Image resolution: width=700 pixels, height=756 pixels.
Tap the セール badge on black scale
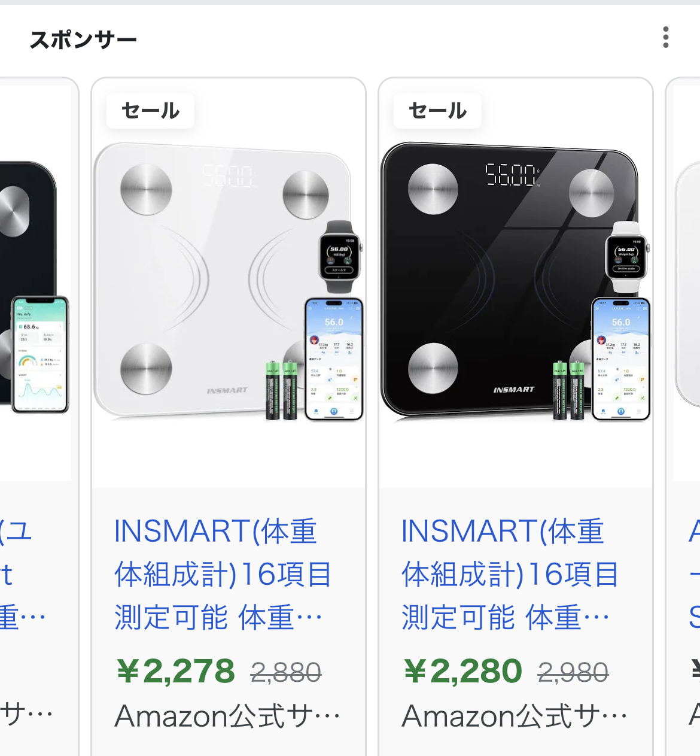coord(437,111)
